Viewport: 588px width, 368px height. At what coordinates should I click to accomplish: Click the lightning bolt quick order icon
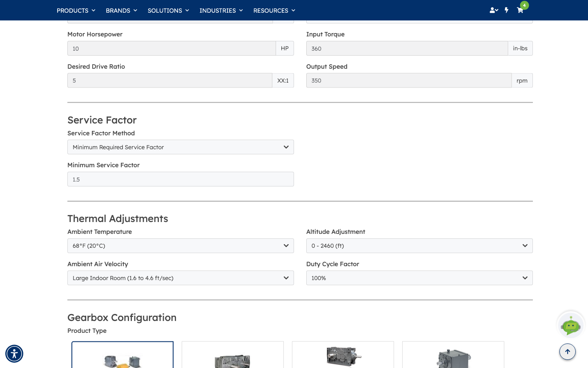pyautogui.click(x=507, y=10)
